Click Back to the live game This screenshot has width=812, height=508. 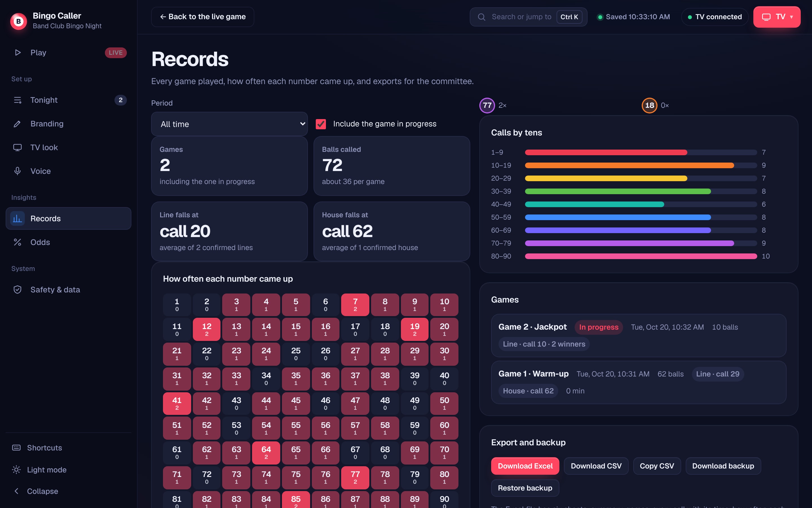point(203,17)
